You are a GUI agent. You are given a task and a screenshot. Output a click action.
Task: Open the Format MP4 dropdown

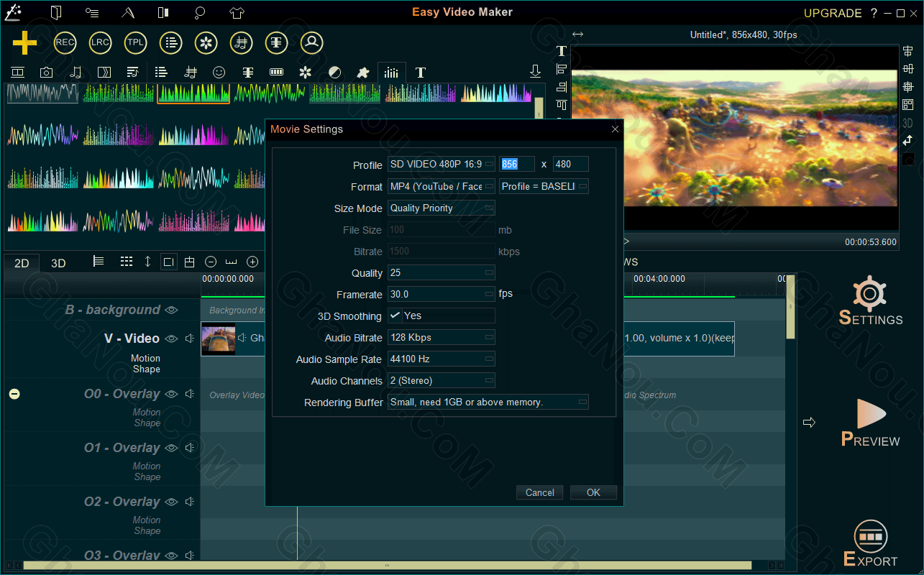click(442, 186)
